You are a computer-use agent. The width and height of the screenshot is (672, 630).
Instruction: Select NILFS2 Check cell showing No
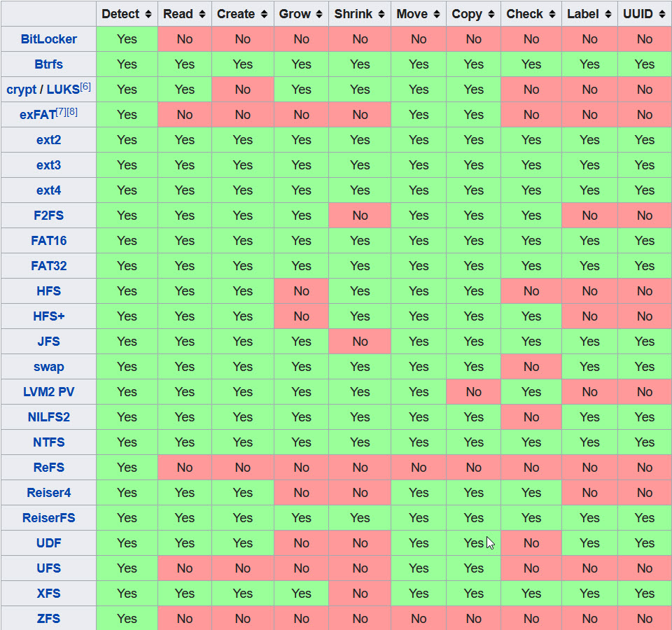[531, 417]
